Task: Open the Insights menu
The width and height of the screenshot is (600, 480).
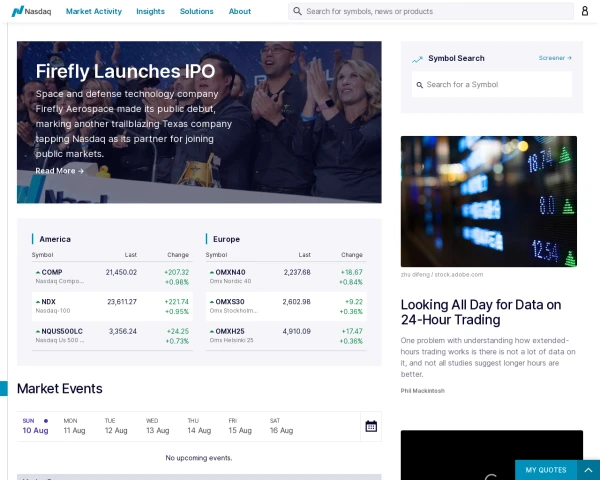Action: tap(150, 11)
